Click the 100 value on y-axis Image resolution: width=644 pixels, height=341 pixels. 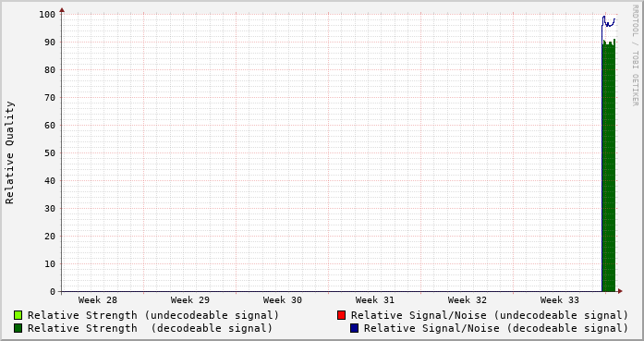coord(47,15)
